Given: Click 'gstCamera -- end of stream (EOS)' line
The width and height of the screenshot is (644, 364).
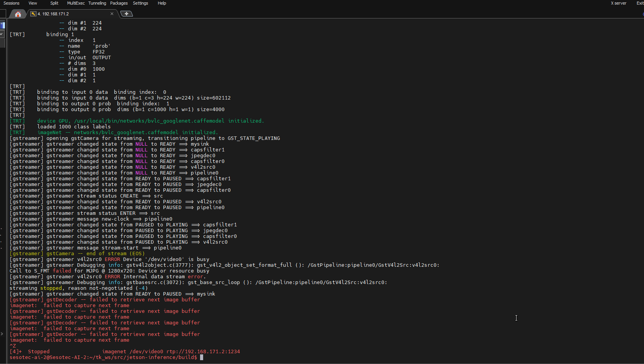Looking at the screenshot, I should tap(77, 254).
